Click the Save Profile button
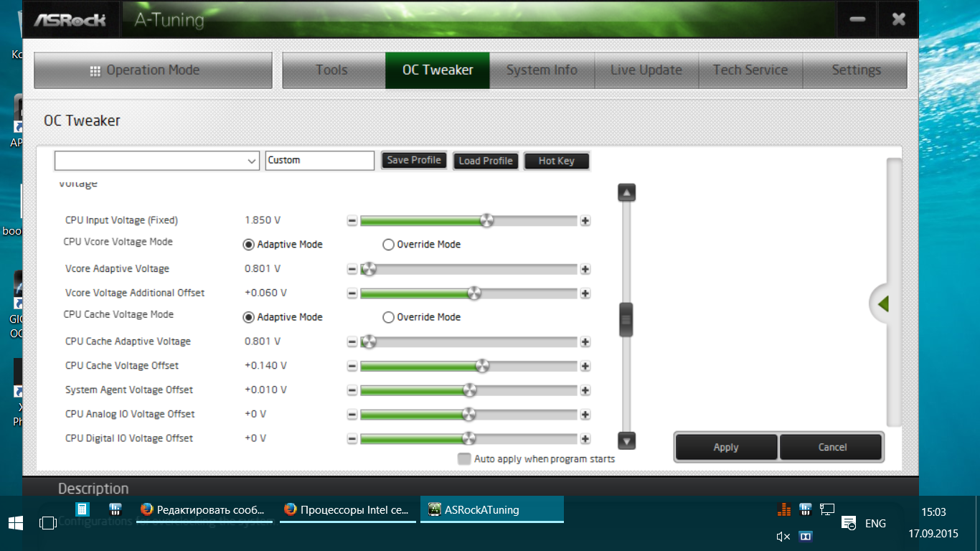The width and height of the screenshot is (980, 551). pyautogui.click(x=414, y=161)
